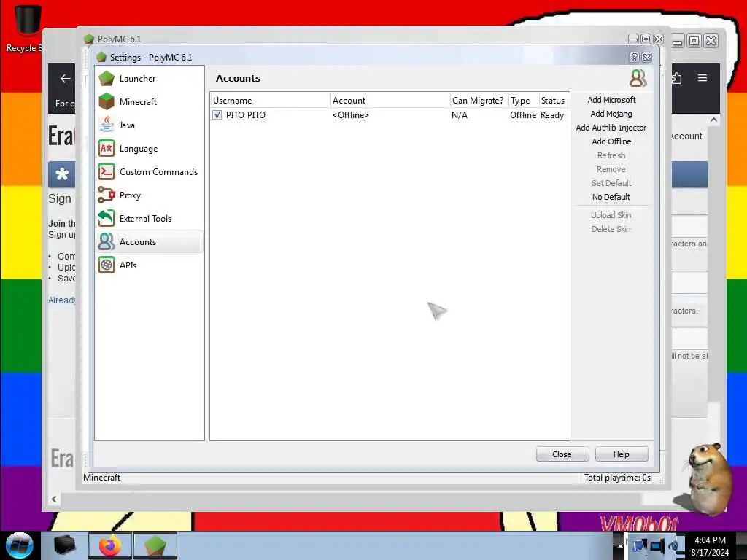Screen dimensions: 747x560
Task: Open Custom Commands terminal icon
Action: (x=107, y=172)
